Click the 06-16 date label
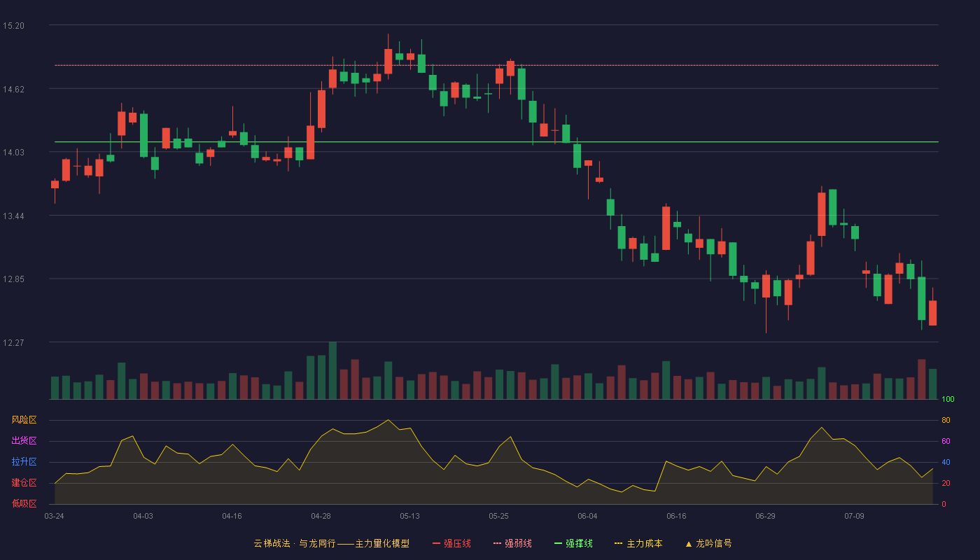Screen dimensions: 980x560 [x=676, y=516]
